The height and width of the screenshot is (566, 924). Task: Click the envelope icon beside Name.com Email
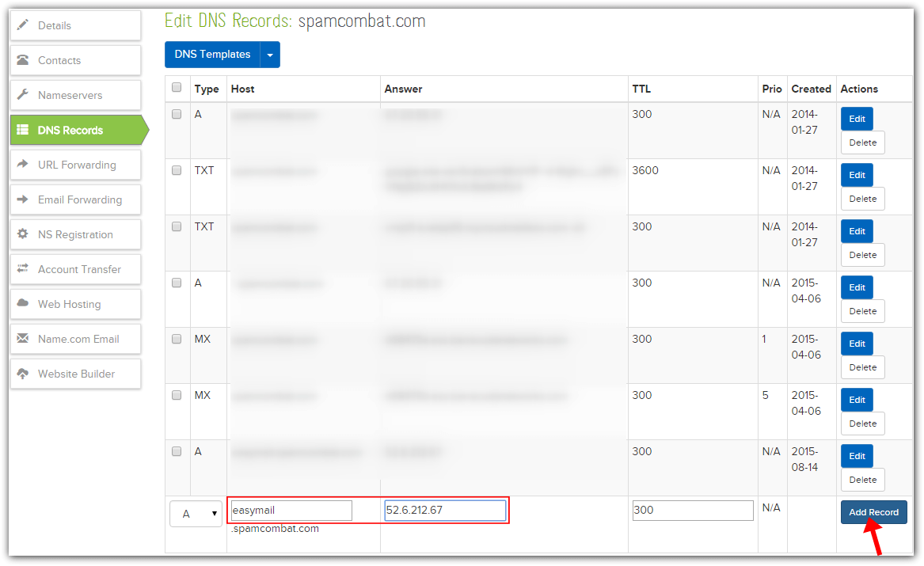tap(22, 338)
